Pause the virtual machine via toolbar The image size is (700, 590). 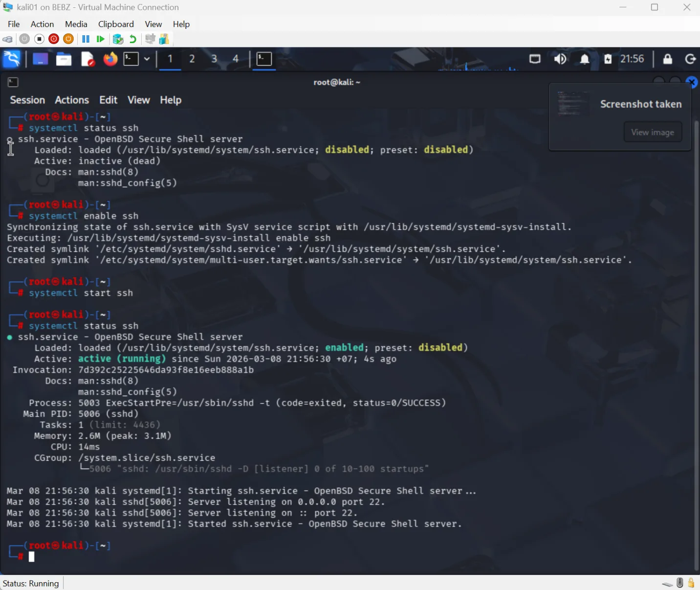click(85, 39)
